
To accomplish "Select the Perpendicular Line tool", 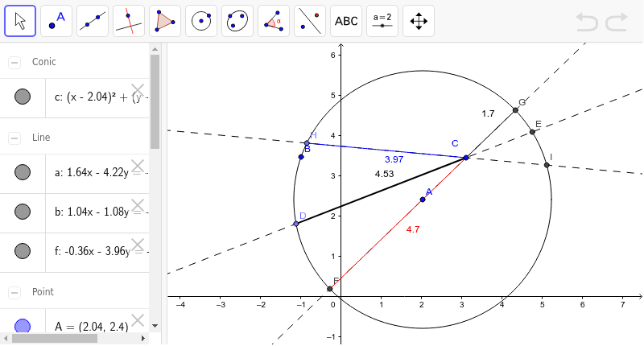I will [x=129, y=21].
